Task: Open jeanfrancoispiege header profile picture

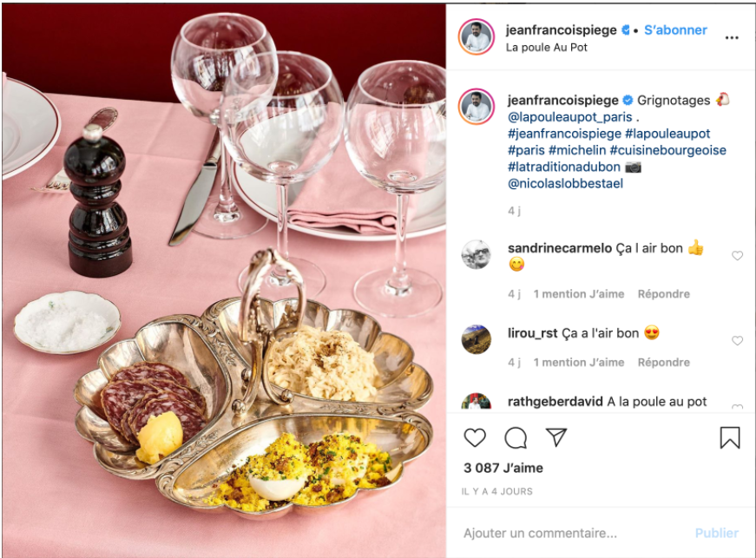Action: 476,37
